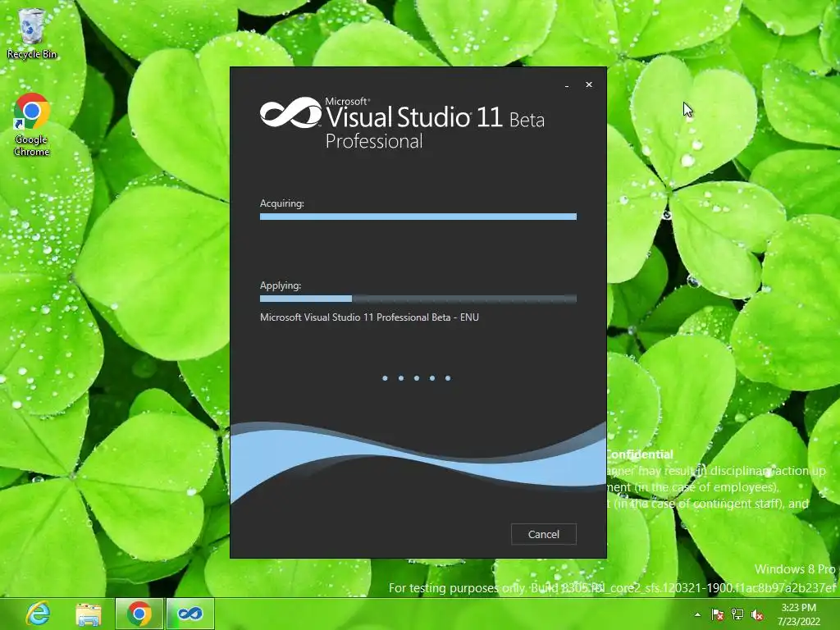Show hidden tray icons arrow
Screen dimensions: 840x630
pyautogui.click(x=697, y=614)
